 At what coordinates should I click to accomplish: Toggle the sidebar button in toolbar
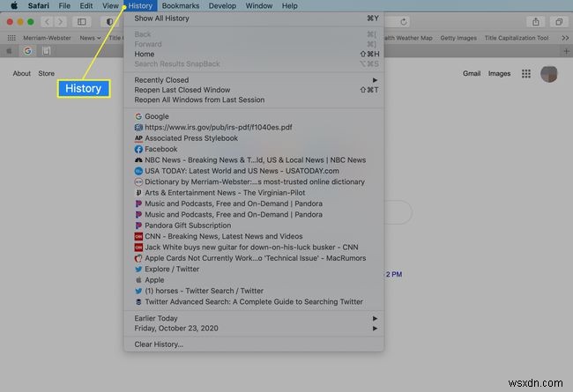point(81,22)
